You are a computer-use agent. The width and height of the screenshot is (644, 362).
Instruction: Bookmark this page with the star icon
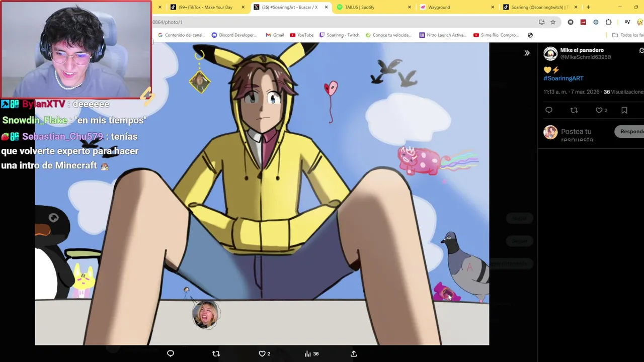[553, 22]
